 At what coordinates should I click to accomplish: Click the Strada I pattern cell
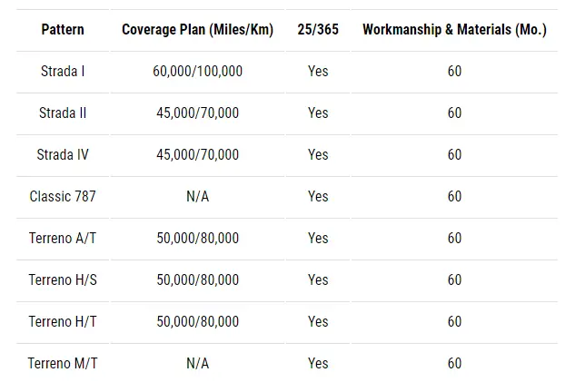63,72
